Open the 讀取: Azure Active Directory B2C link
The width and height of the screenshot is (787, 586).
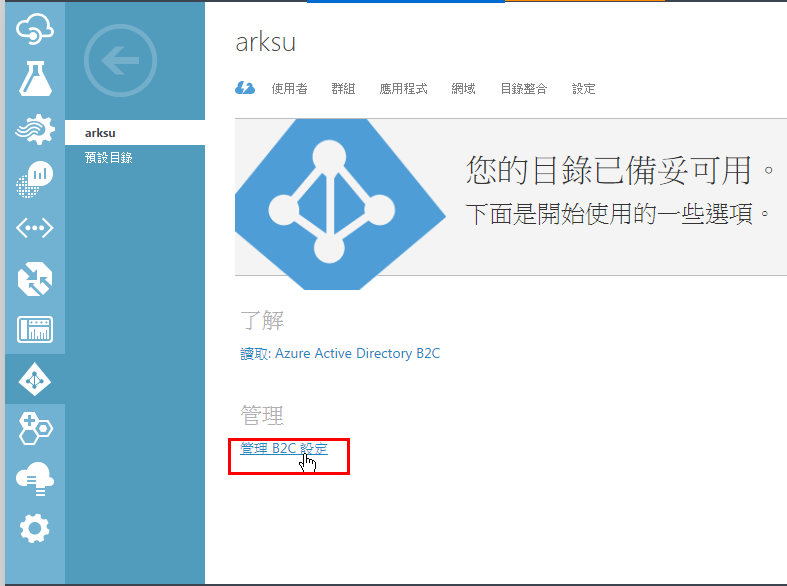[340, 354]
